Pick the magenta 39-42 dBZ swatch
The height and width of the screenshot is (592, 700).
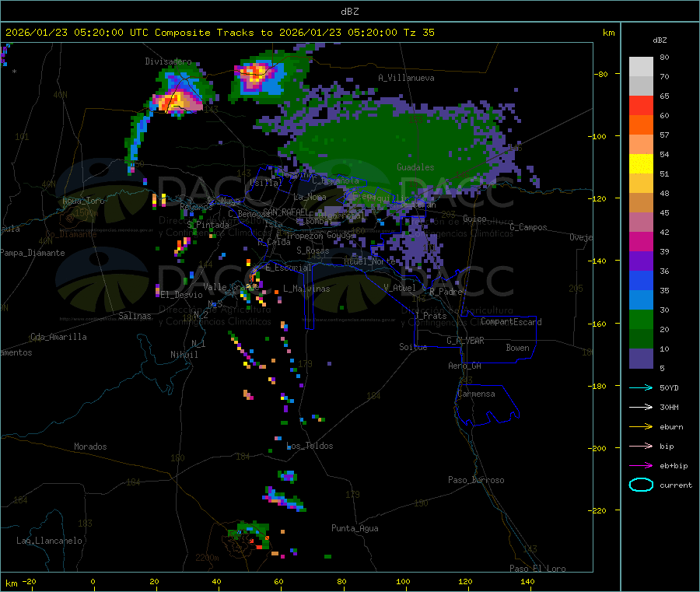(x=641, y=241)
